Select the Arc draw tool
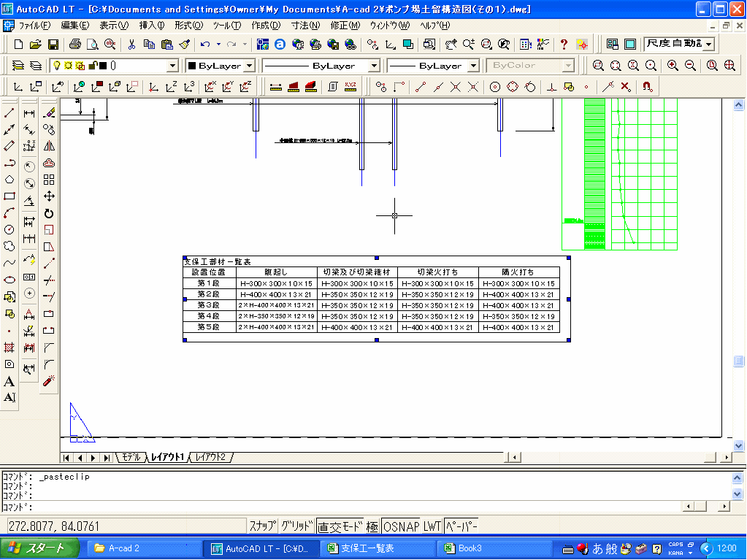747x560 pixels. click(x=9, y=213)
